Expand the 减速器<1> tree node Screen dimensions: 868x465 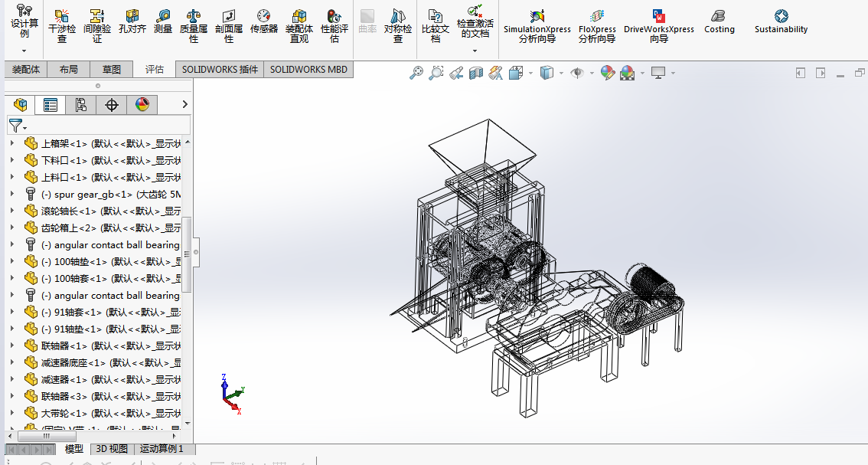(x=12, y=380)
